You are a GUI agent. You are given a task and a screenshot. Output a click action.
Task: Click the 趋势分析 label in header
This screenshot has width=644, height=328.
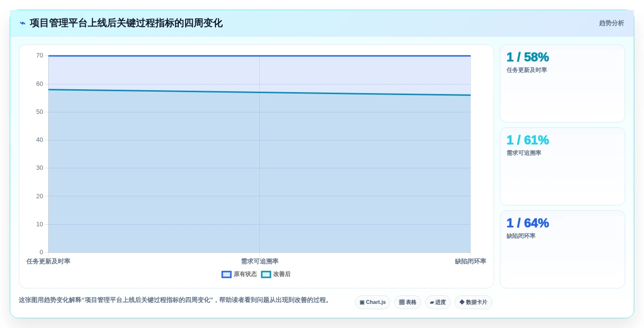[611, 23]
